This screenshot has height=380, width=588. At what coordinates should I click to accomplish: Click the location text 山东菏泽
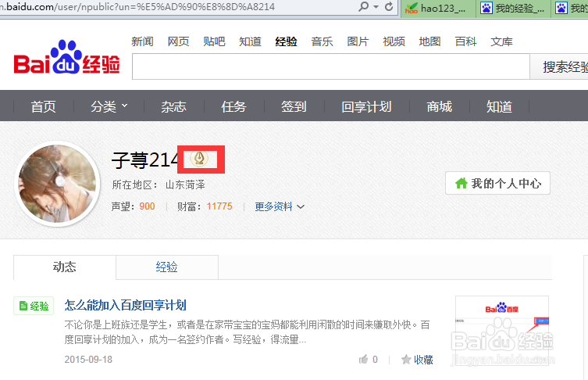coord(185,185)
